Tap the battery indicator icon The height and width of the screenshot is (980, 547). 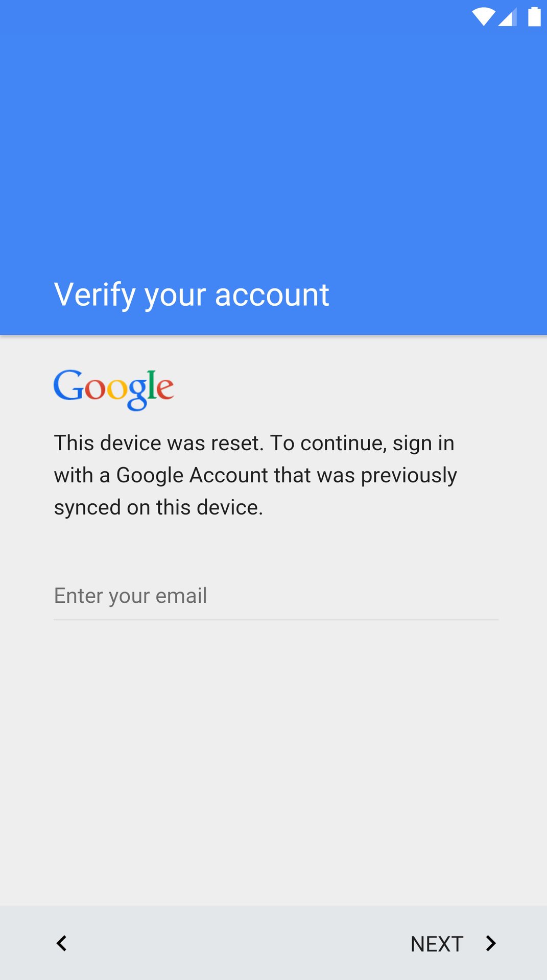534,16
